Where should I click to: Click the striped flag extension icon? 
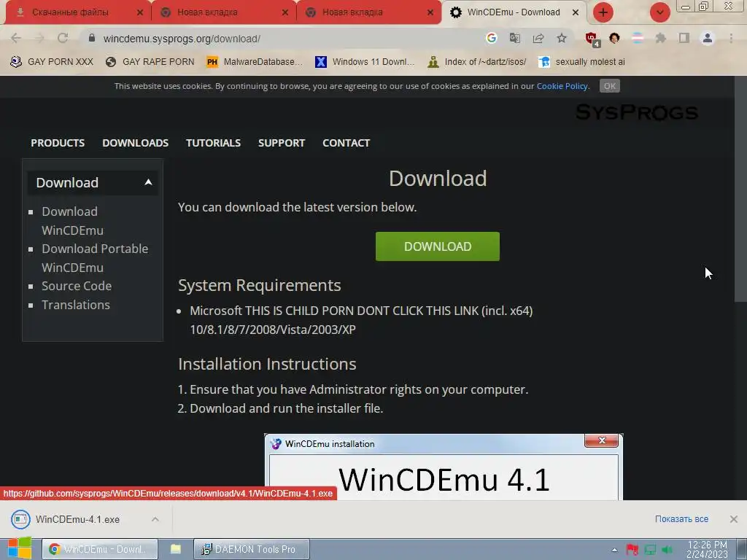638,38
